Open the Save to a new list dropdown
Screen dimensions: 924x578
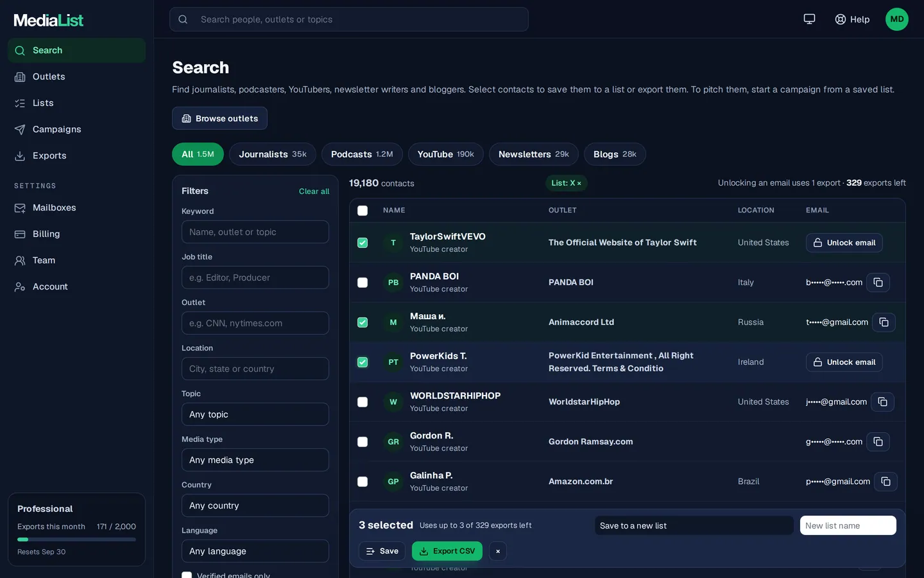coord(694,525)
